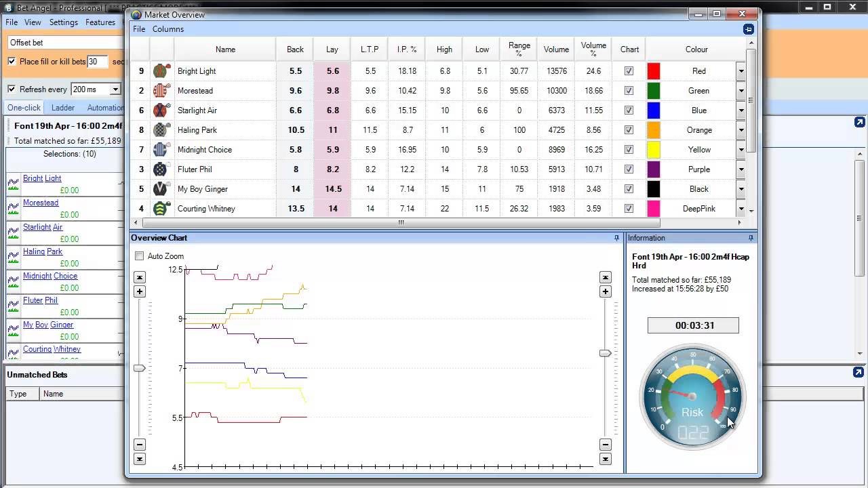Image resolution: width=868 pixels, height=488 pixels.
Task: Open chart icon beside Midnight Choice in sidebar
Action: [x=13, y=281]
